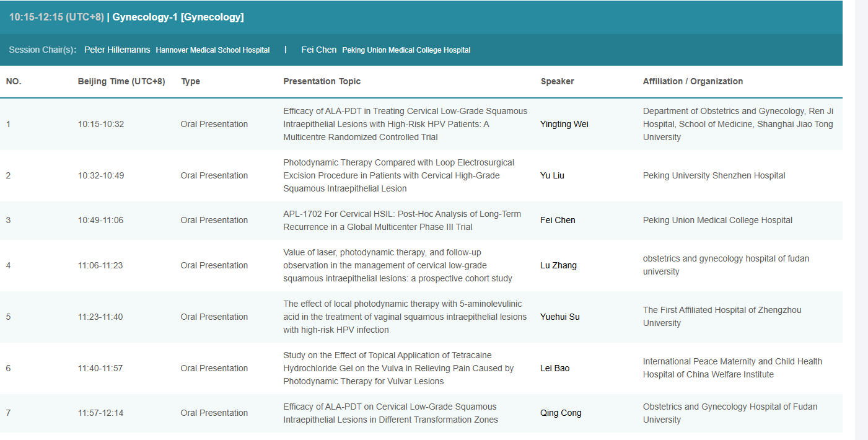Click the NO. column header
This screenshot has height=440, width=868.
[14, 81]
